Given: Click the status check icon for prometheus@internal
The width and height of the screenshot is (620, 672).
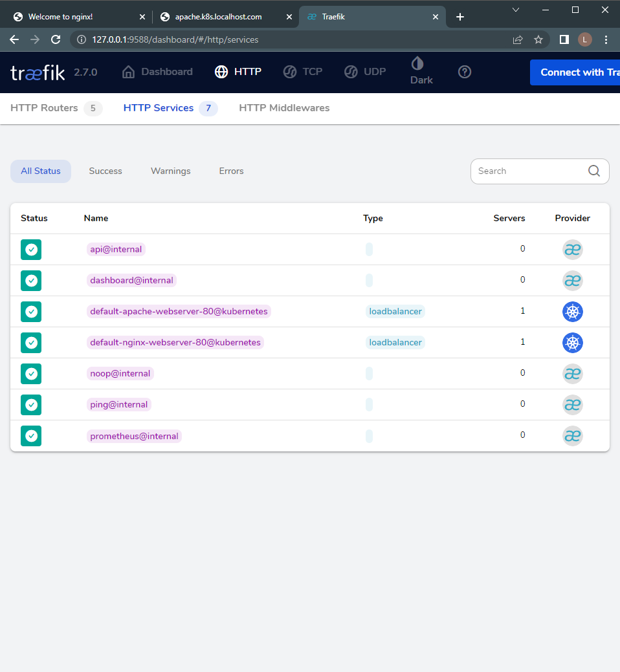Looking at the screenshot, I should coord(31,436).
